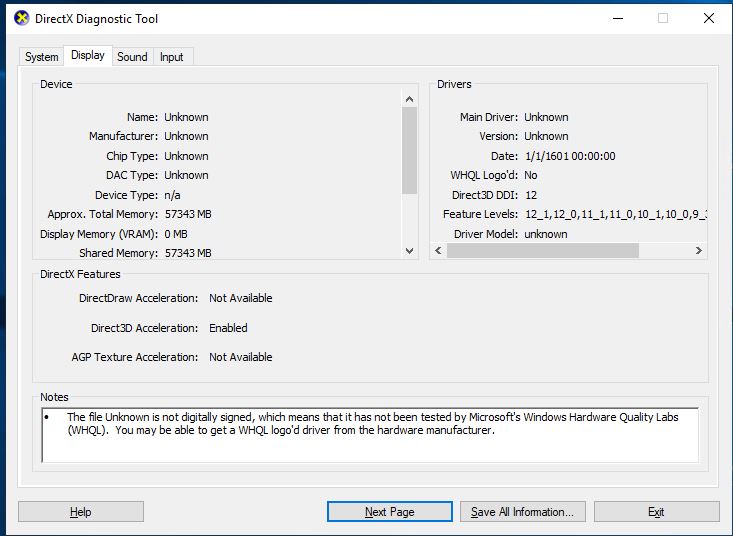Click the DirectX Diagnostic Tool window title text
Image resolution: width=733 pixels, height=536 pixels.
tap(96, 19)
